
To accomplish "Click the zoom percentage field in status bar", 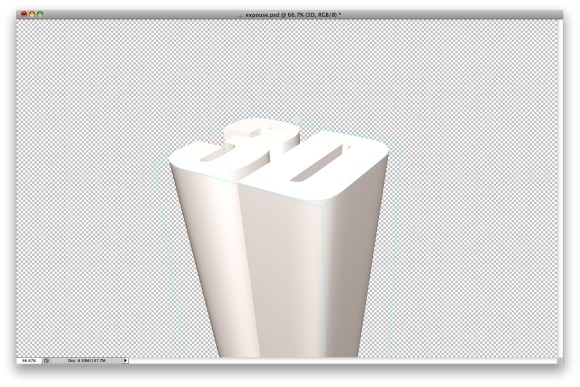I will pos(29,360).
